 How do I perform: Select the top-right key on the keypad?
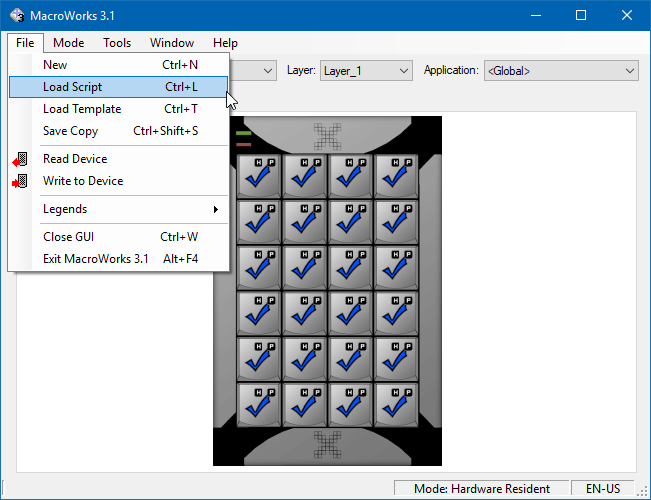coord(395,175)
